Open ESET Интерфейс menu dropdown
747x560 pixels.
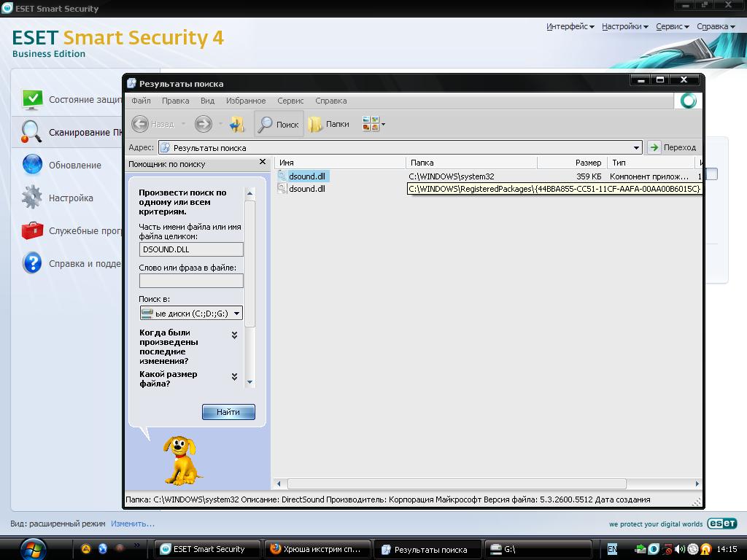pos(570,27)
